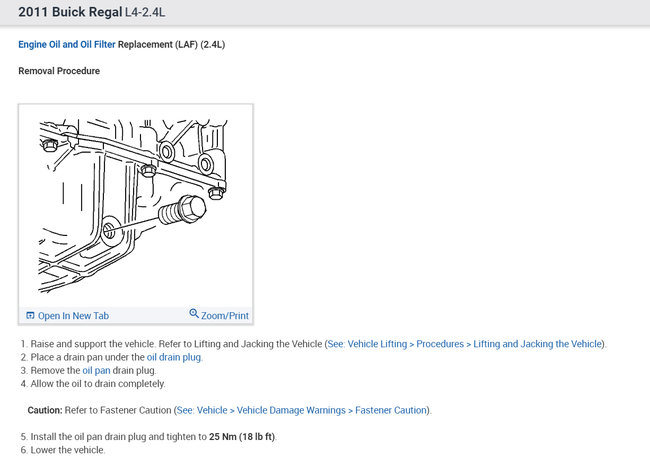650x466 pixels.
Task: Open the Zoom/Print link
Action: point(225,316)
